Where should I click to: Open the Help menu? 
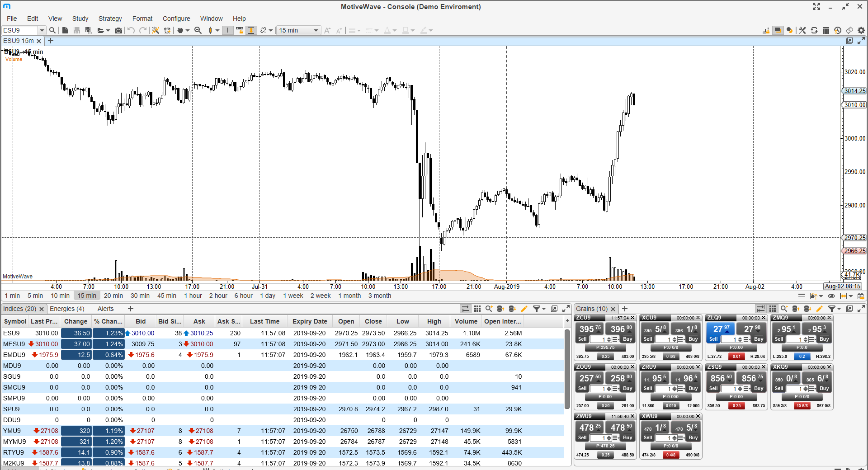239,19
